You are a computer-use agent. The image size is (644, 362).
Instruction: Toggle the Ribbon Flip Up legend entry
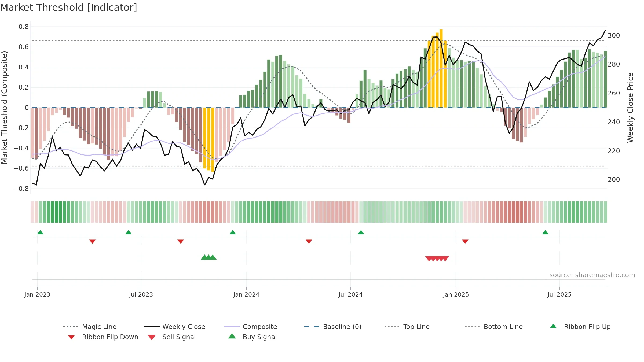tap(580, 327)
